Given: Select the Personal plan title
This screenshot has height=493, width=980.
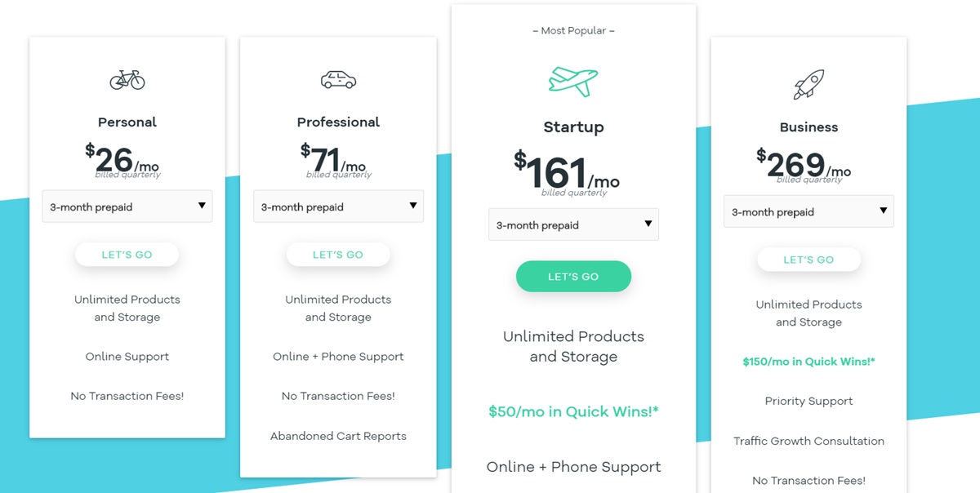Looking at the screenshot, I should tap(127, 122).
